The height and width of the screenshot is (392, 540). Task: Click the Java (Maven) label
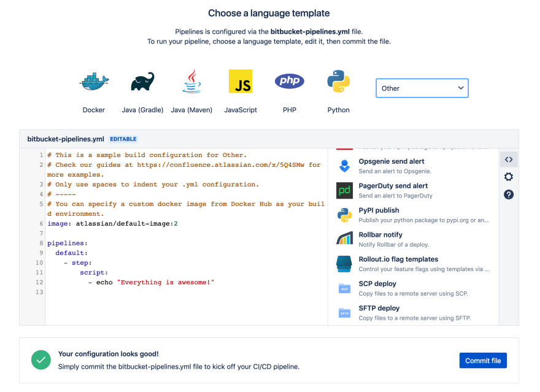click(191, 110)
